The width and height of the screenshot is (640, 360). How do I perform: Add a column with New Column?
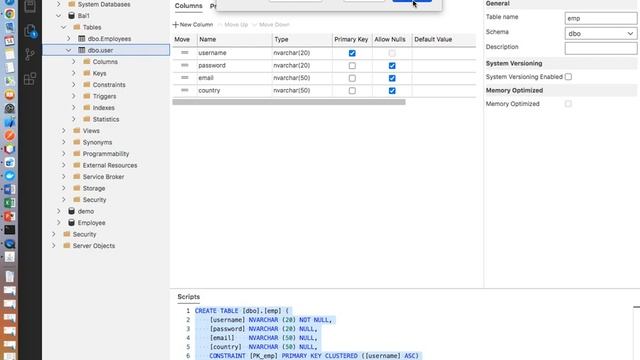[x=193, y=24]
